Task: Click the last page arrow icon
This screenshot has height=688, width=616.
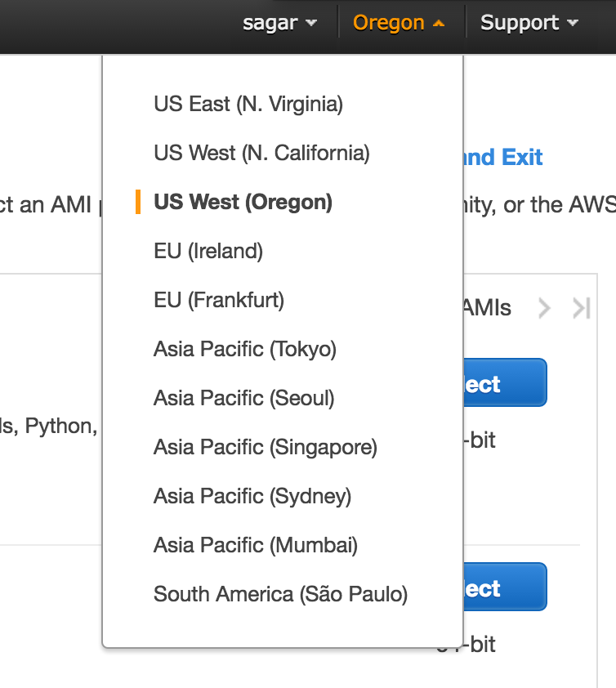Action: pyautogui.click(x=580, y=308)
